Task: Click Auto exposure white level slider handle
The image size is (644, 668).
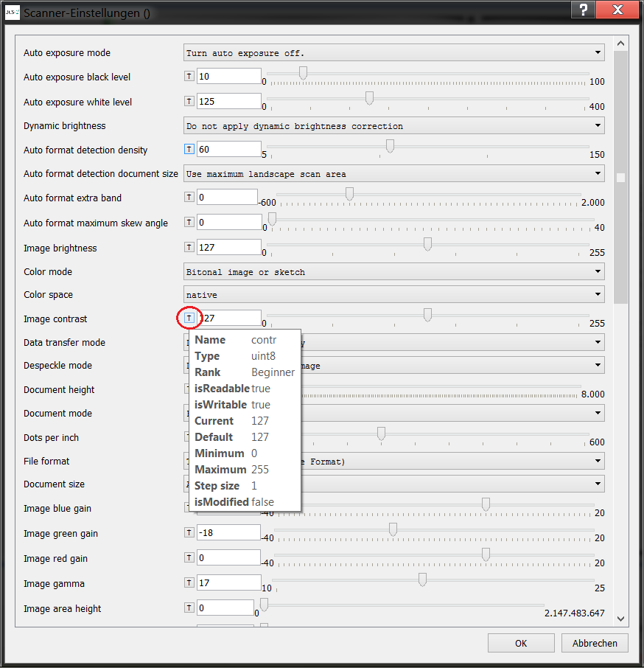Action: (369, 98)
